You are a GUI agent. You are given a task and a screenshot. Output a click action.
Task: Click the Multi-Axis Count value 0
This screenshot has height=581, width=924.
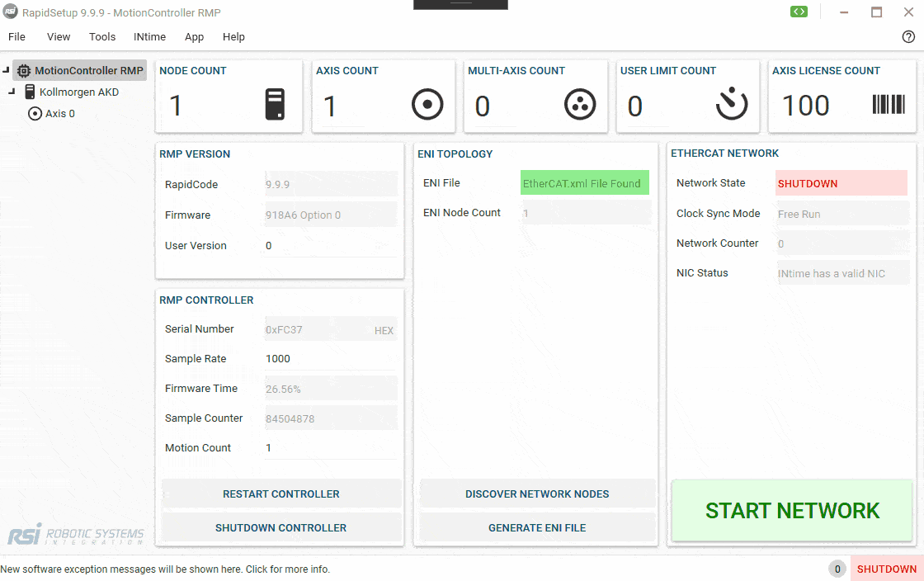click(x=482, y=106)
